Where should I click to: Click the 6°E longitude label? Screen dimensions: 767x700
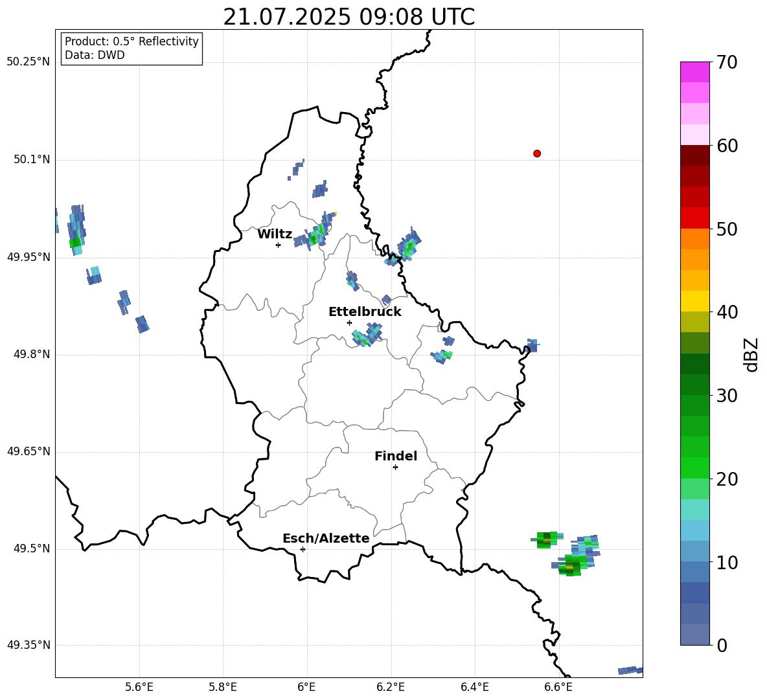click(x=306, y=688)
